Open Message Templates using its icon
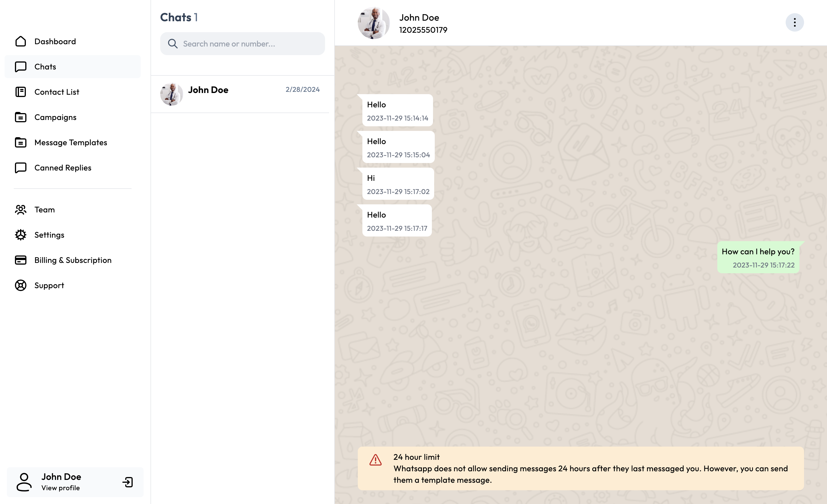 point(21,142)
